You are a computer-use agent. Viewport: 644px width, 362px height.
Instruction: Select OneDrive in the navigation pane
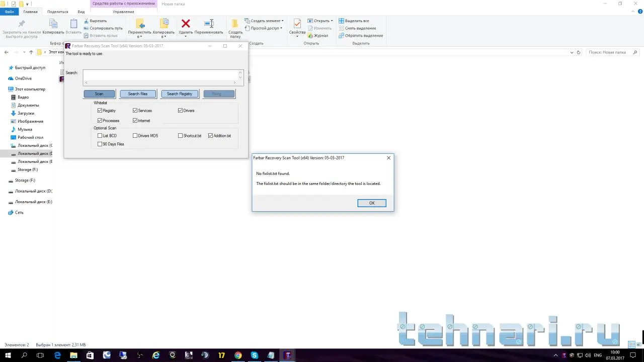[23, 78]
